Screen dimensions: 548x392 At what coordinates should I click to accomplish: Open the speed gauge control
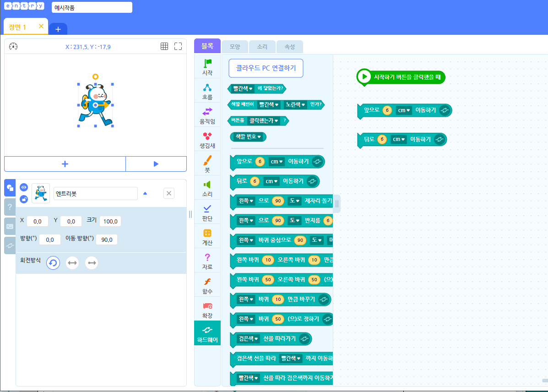(x=13, y=46)
